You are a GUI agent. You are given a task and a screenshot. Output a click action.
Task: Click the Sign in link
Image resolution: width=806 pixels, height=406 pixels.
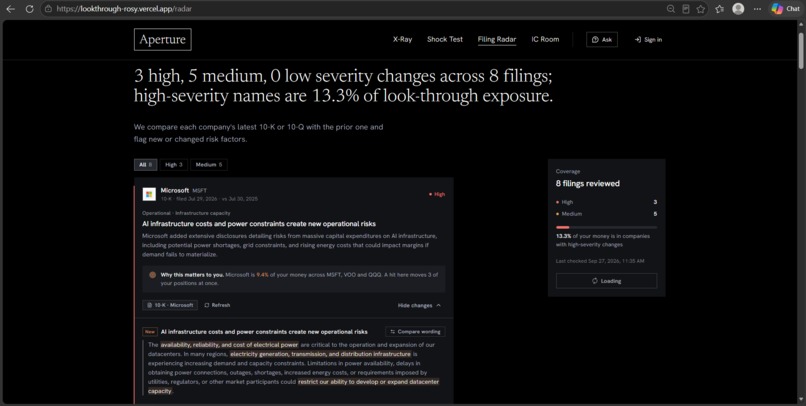tap(648, 40)
